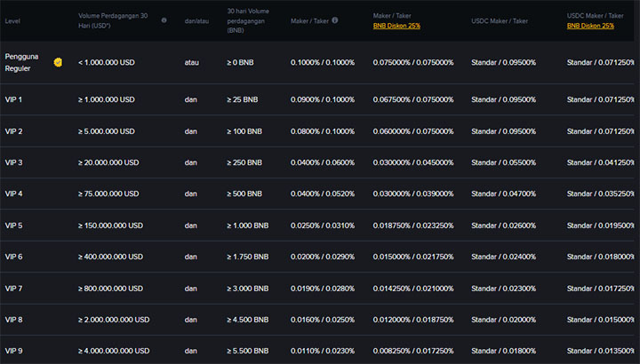Image resolution: width=640 pixels, height=364 pixels.
Task: Click the Standar / 0.01800% USDC cell
Action: click(x=503, y=351)
